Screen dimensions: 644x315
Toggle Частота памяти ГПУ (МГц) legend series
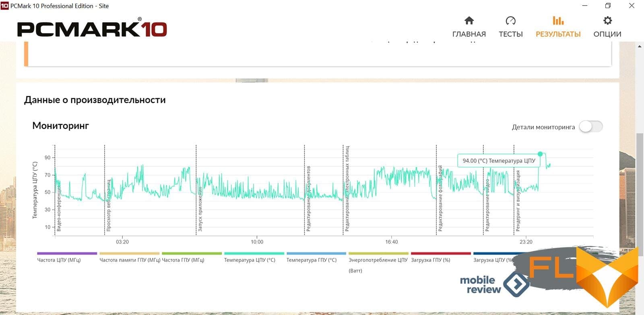130,257
